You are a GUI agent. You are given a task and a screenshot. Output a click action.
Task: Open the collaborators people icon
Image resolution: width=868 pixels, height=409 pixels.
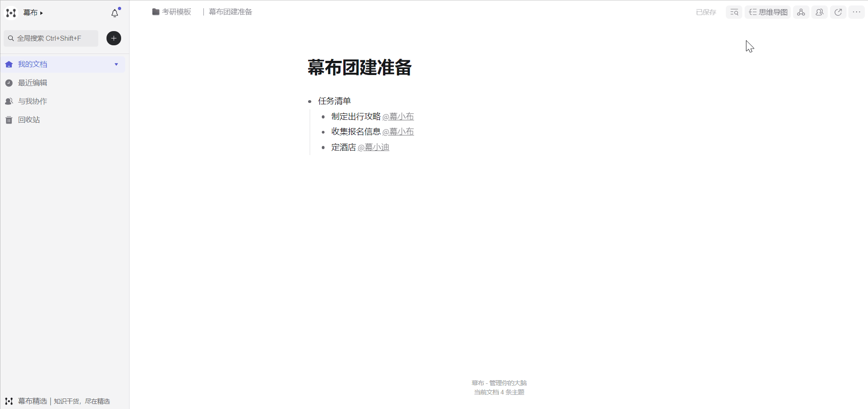[820, 12]
